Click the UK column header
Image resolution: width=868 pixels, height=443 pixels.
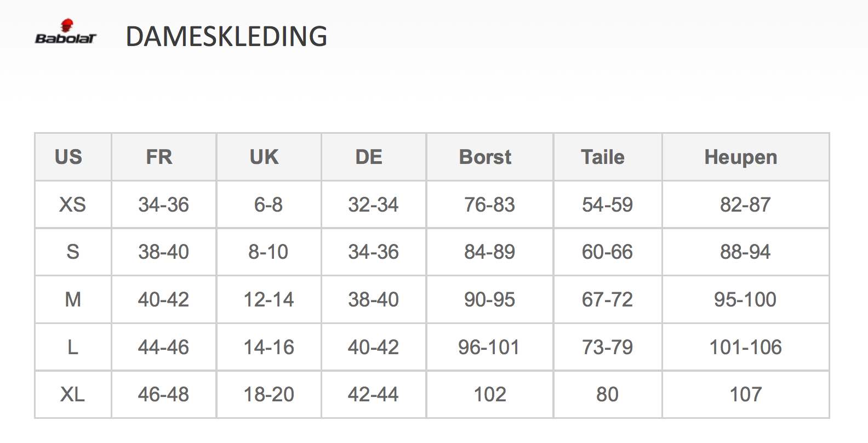click(x=264, y=157)
